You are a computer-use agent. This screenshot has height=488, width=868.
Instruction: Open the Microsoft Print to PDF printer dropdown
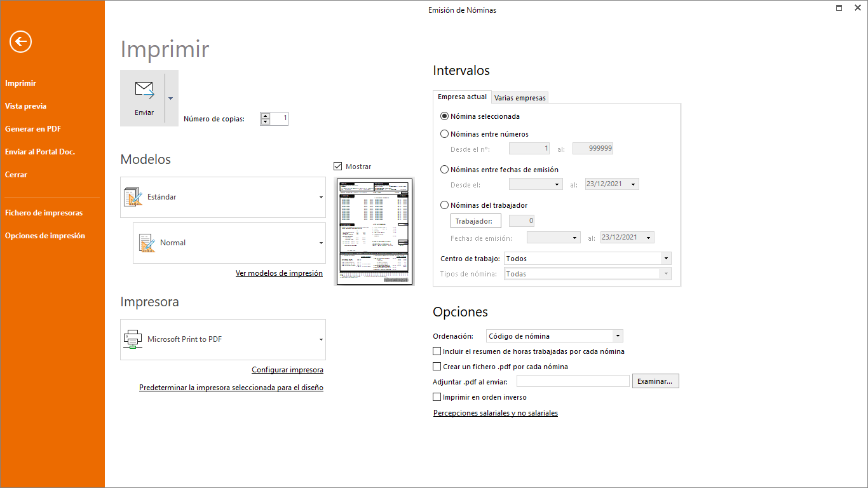tap(321, 340)
